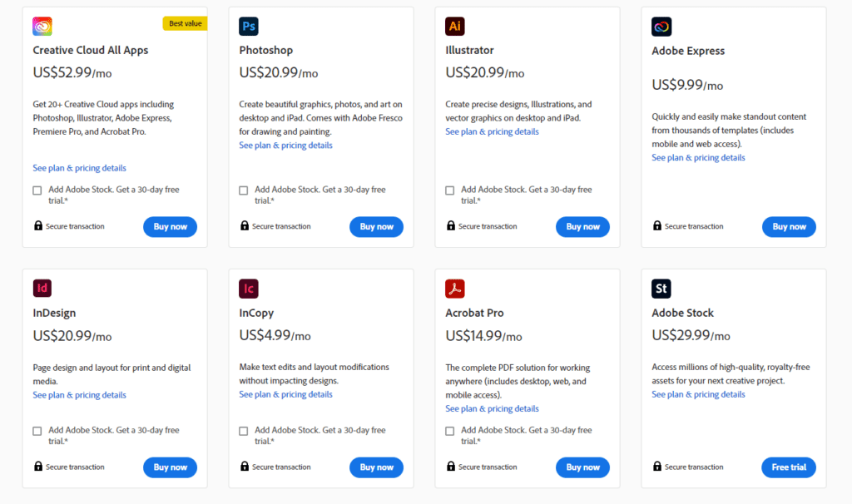Open InCopy plan & pricing details link

coord(285,394)
